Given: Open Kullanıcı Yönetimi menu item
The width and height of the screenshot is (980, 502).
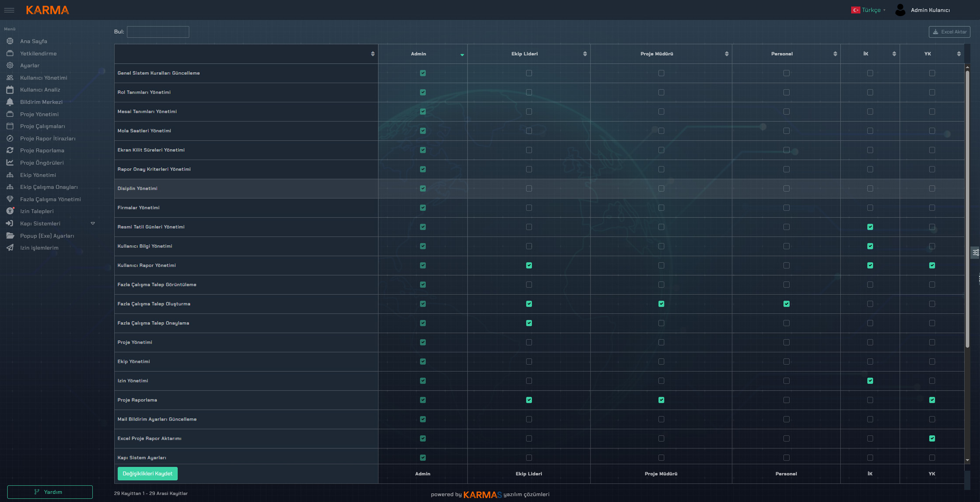Looking at the screenshot, I should [43, 78].
